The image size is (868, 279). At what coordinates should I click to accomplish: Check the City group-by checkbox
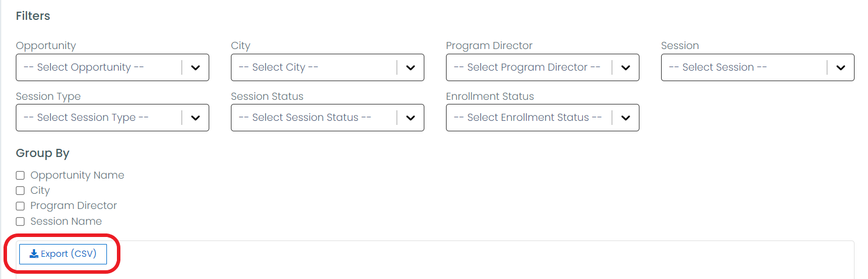20,190
